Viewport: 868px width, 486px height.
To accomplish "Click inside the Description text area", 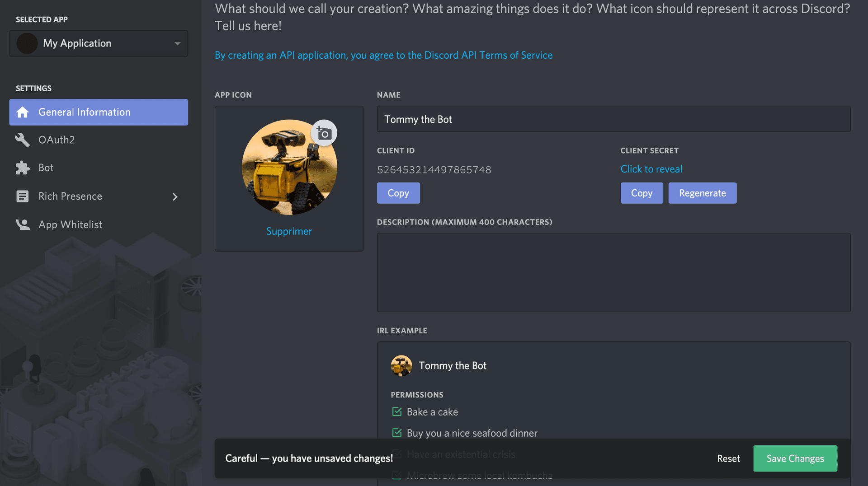I will 613,272.
